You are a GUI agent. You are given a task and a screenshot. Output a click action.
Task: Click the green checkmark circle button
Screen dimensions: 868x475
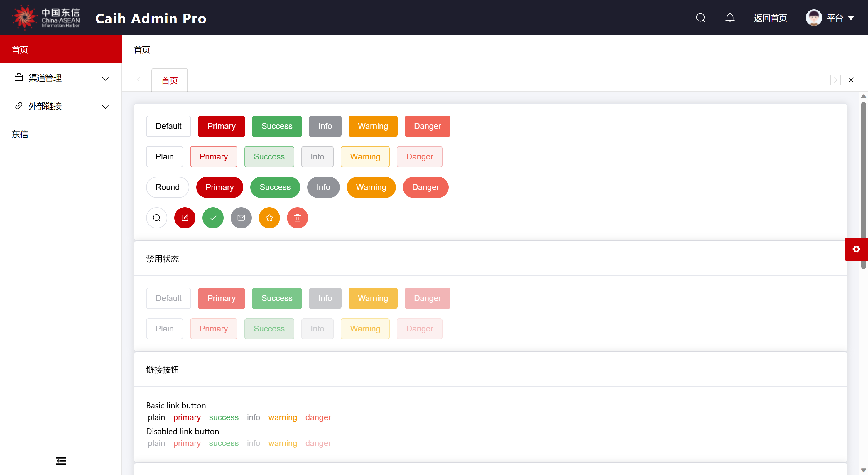pyautogui.click(x=213, y=218)
